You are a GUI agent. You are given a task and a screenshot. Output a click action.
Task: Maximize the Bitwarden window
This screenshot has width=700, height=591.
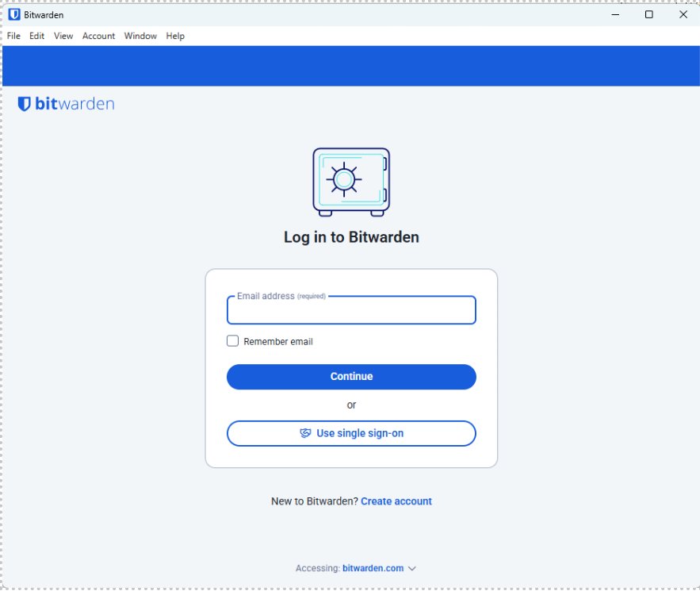coord(649,14)
